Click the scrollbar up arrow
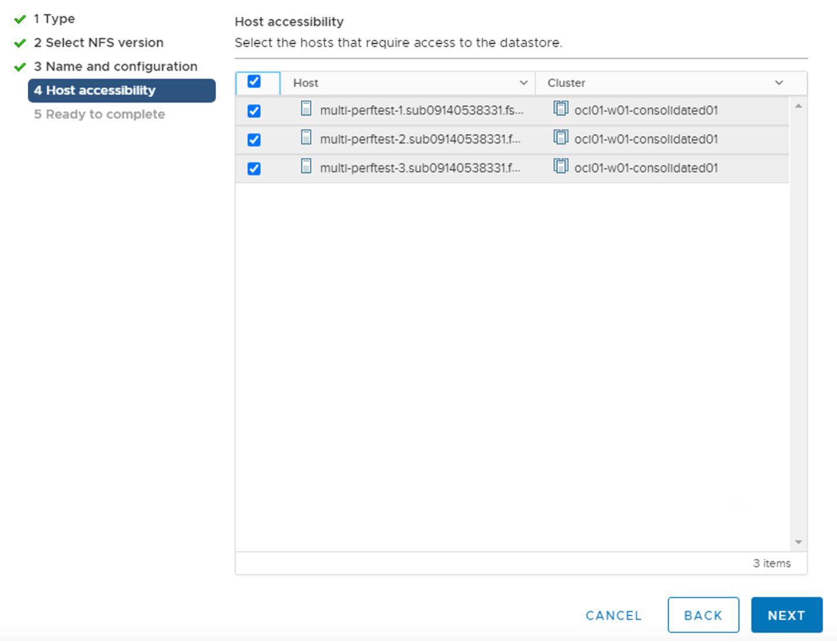This screenshot has height=644, width=837. (798, 106)
